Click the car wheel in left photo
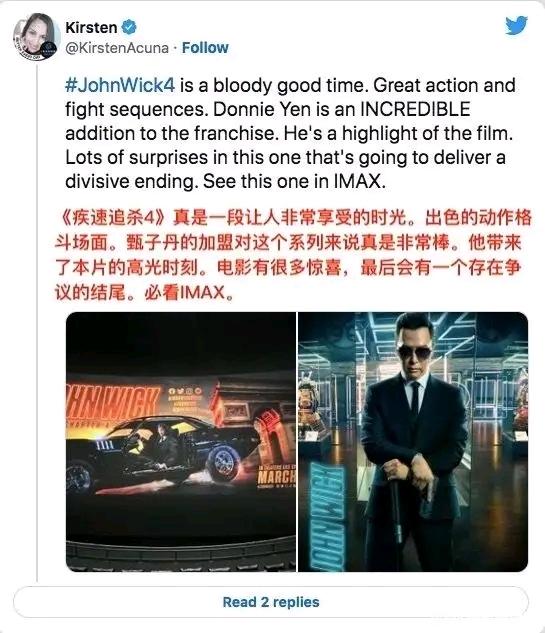Viewport: 545px width, 633px height. [223, 462]
